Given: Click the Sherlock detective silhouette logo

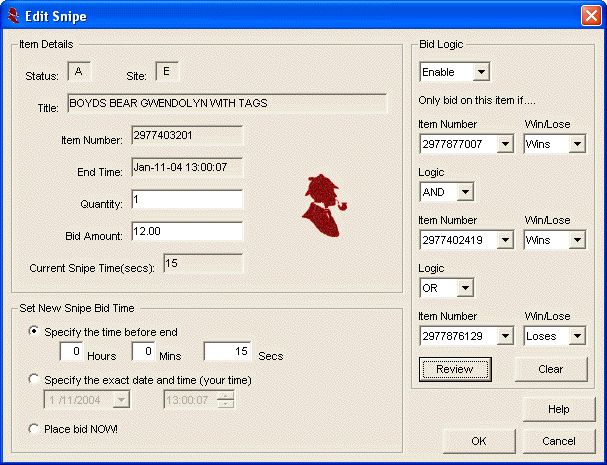Looking at the screenshot, I should (x=323, y=206).
